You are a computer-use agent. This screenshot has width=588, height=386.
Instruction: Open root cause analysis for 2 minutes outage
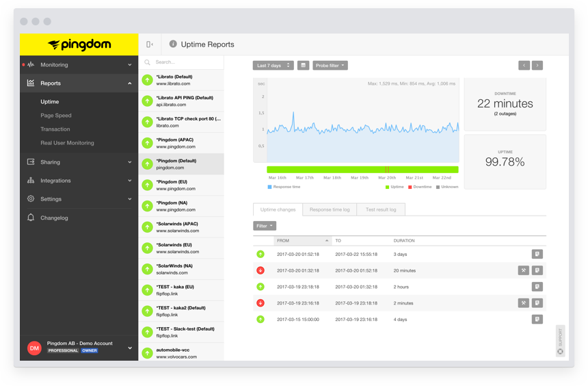[x=524, y=303]
